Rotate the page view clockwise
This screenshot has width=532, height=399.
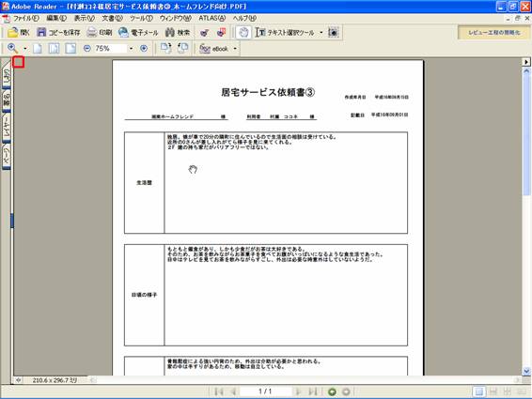click(166, 48)
